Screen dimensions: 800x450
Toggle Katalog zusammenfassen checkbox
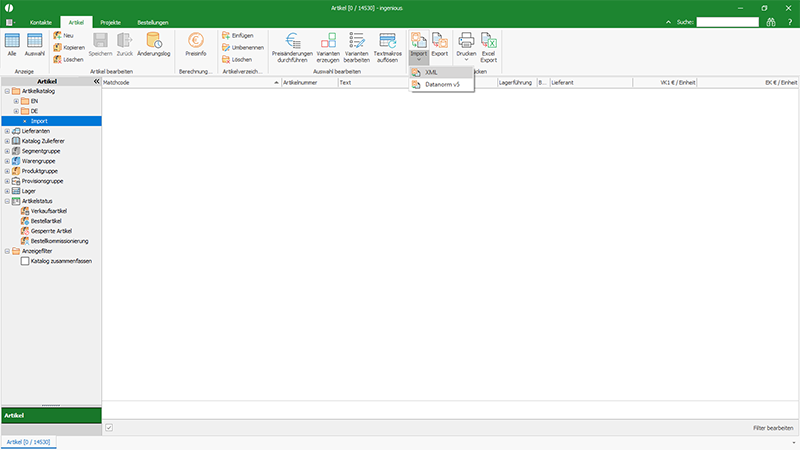24,261
